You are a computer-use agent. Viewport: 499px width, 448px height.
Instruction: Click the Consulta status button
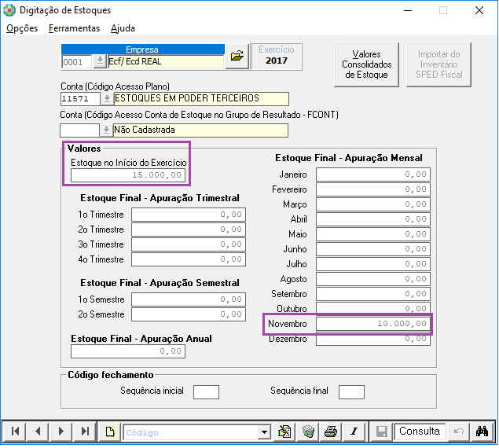(x=420, y=431)
